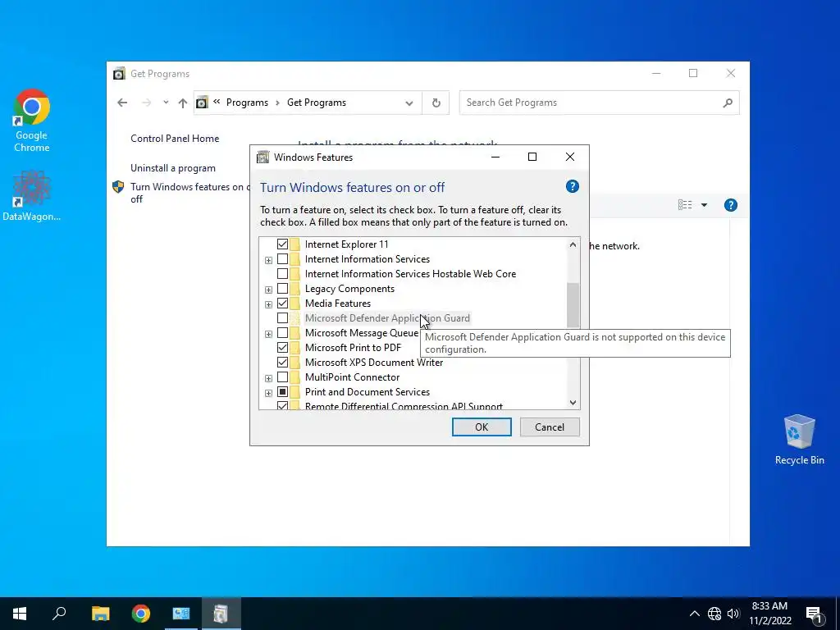Screen dimensions: 840x630
Task: Show hidden system tray icons
Action: pos(694,614)
